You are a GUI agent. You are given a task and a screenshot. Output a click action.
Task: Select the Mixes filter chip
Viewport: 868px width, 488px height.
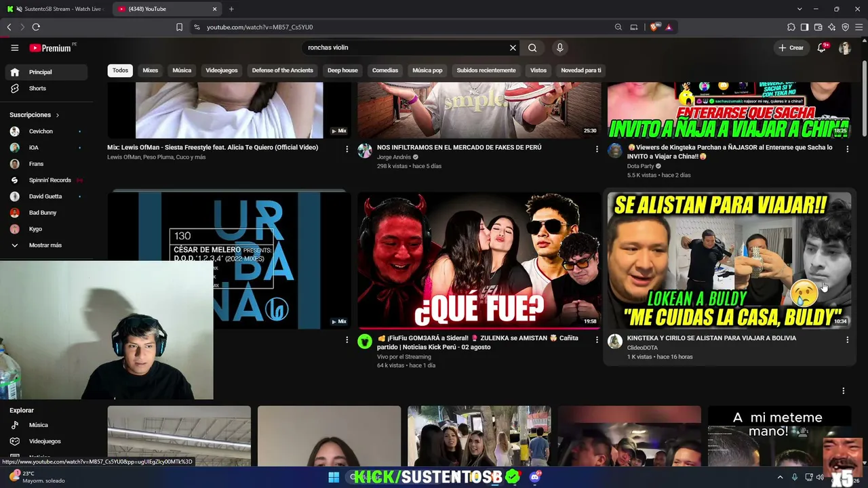151,70
